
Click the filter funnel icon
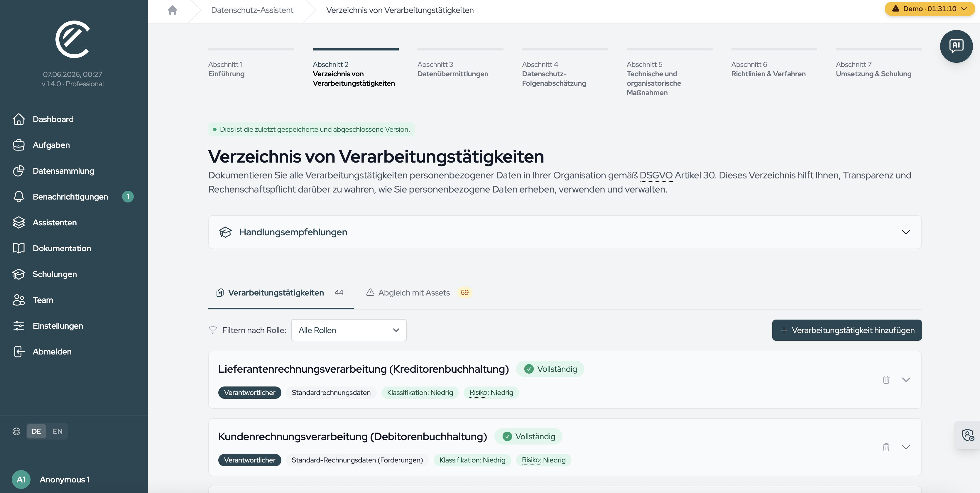click(x=213, y=330)
